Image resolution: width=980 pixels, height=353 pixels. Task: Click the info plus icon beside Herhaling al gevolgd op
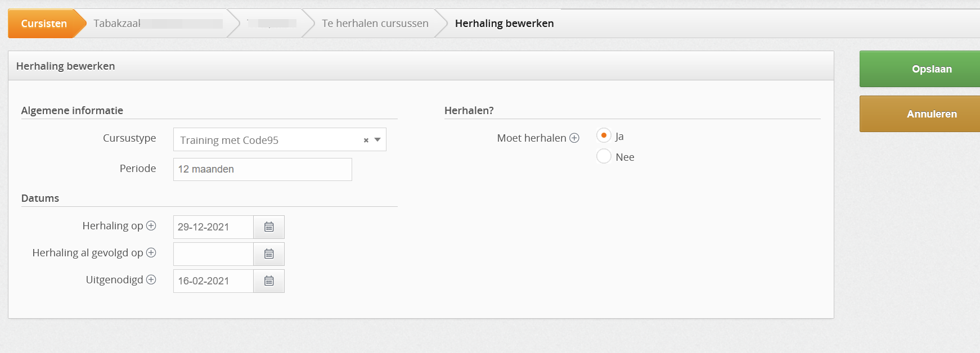coord(151,253)
